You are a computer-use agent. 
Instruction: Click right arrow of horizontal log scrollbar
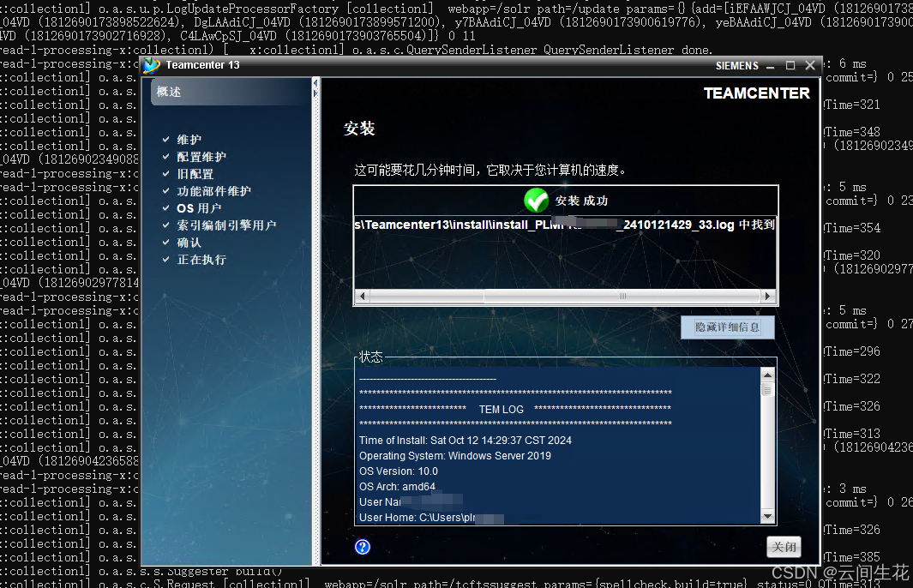[767, 297]
